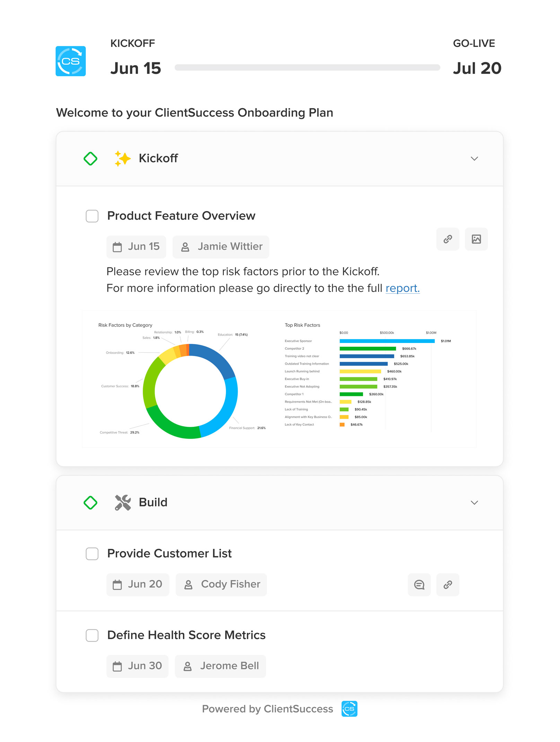
Task: Open the full risk report link
Action: coord(403,288)
